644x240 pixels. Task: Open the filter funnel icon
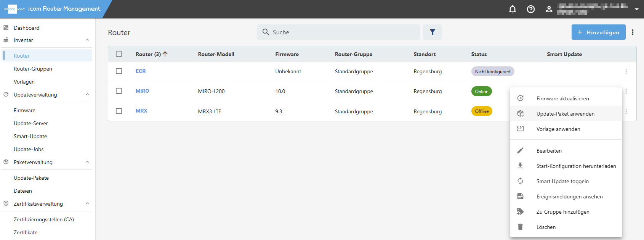click(433, 32)
